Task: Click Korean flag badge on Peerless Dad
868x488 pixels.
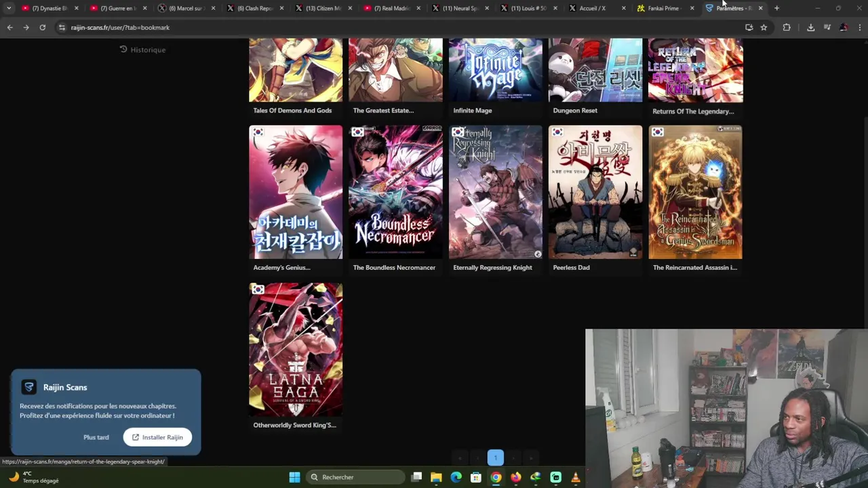Action: 557,132
